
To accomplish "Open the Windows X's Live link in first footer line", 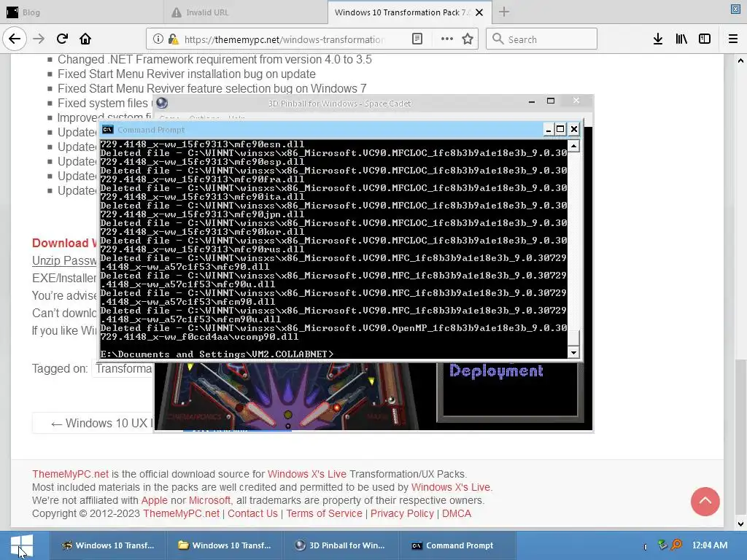I will tap(307, 474).
